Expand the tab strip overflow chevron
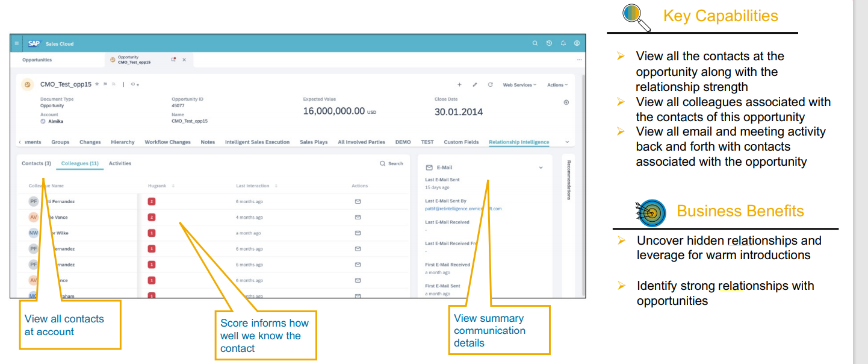Image resolution: width=868 pixels, height=364 pixels. [x=567, y=142]
